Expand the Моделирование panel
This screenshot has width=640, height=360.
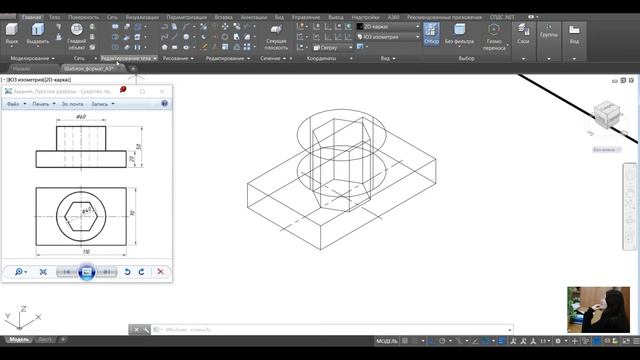coord(32,58)
